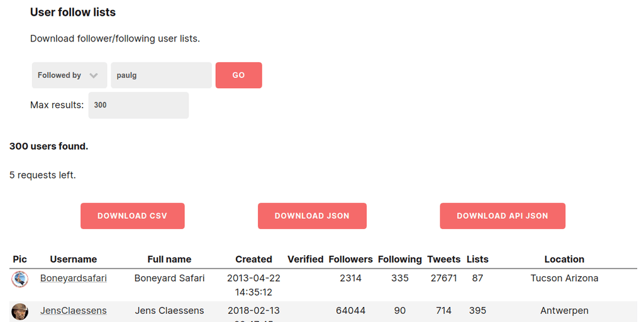
Task: Click the Max results input field
Action: tap(138, 105)
